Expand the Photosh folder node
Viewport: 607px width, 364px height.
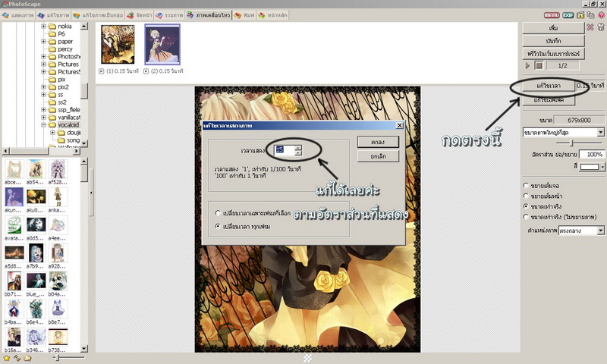(x=43, y=56)
